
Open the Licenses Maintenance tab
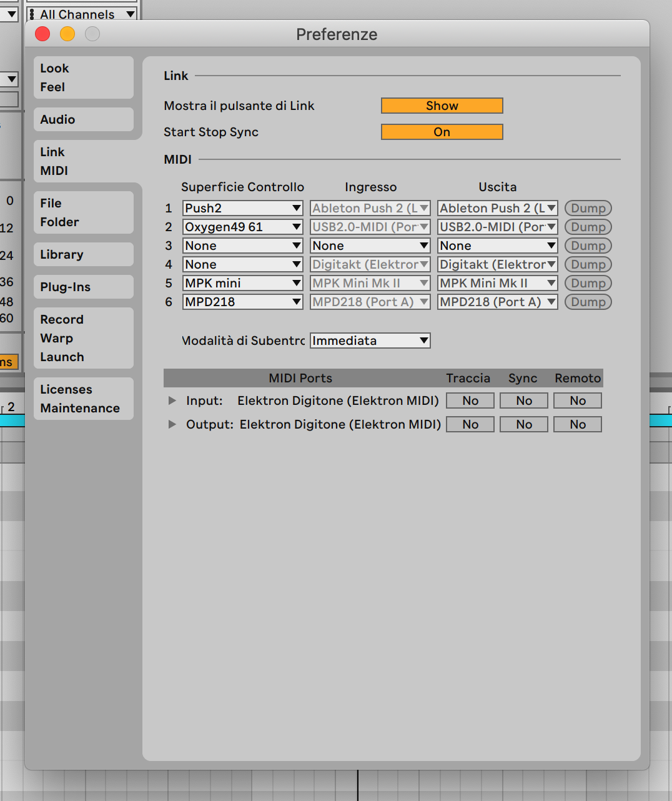coord(83,399)
